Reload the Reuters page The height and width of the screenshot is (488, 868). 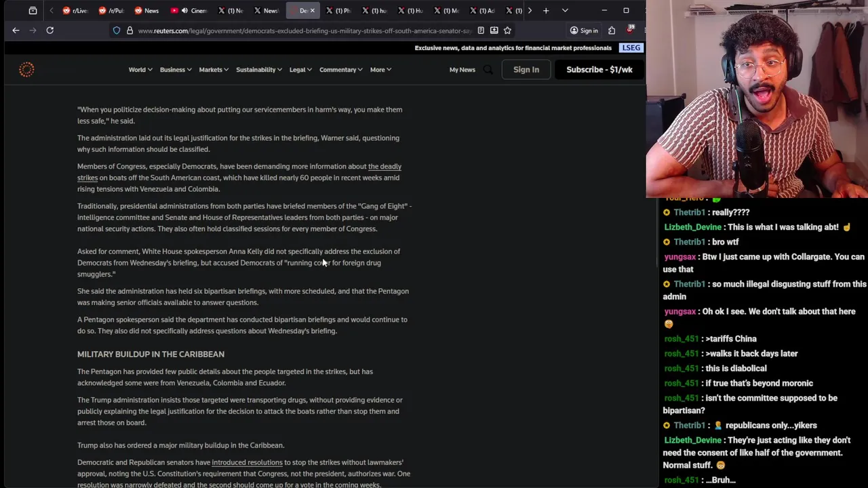tap(50, 30)
